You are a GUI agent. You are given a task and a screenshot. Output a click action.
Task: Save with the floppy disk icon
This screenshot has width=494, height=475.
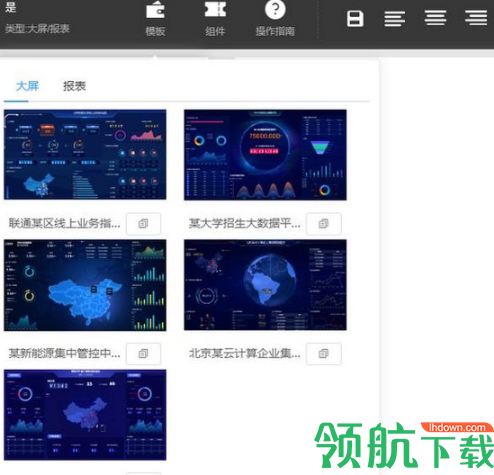[355, 19]
